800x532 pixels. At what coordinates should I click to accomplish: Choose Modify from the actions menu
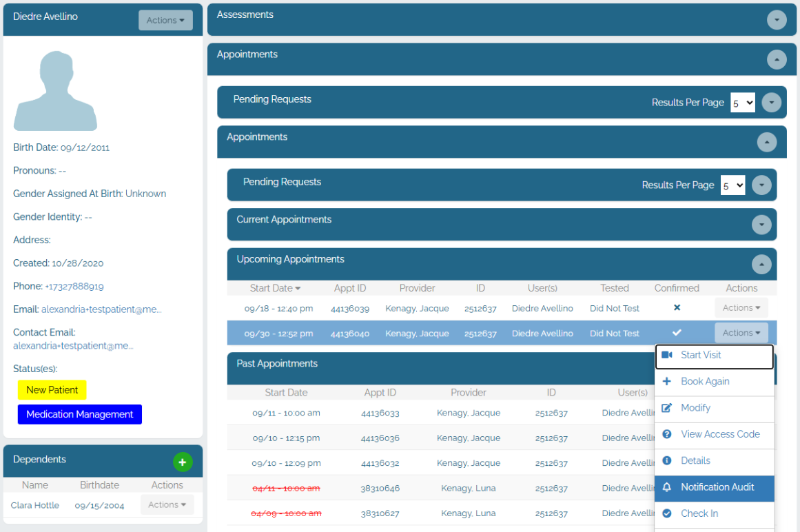click(x=715, y=408)
